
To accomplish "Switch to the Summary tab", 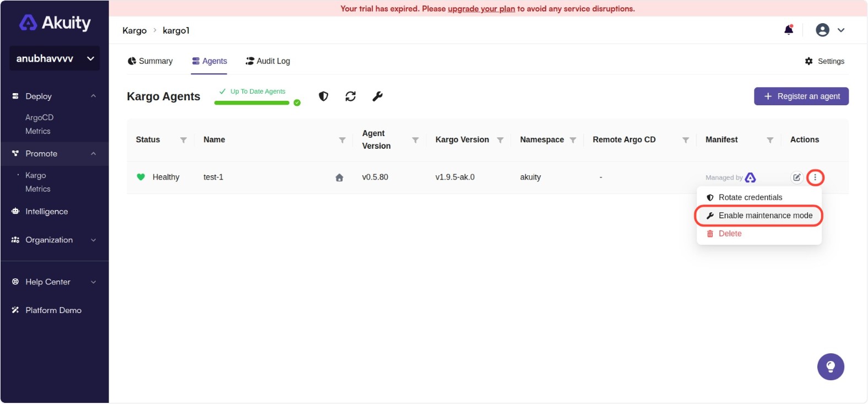I will tap(150, 61).
